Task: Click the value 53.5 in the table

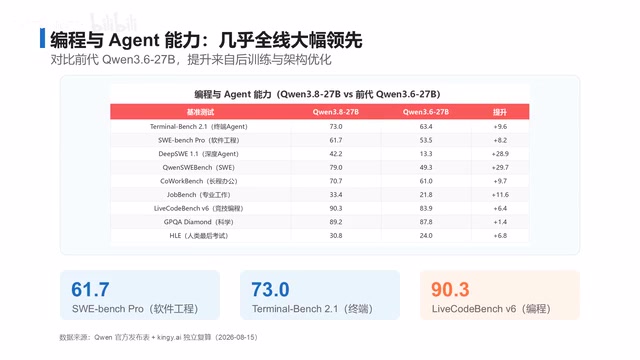Action: pos(426,140)
